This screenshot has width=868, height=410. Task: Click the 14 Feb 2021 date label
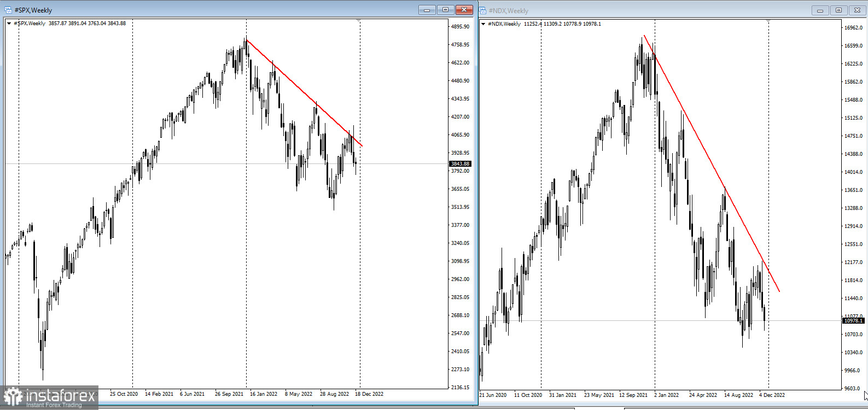point(159,394)
